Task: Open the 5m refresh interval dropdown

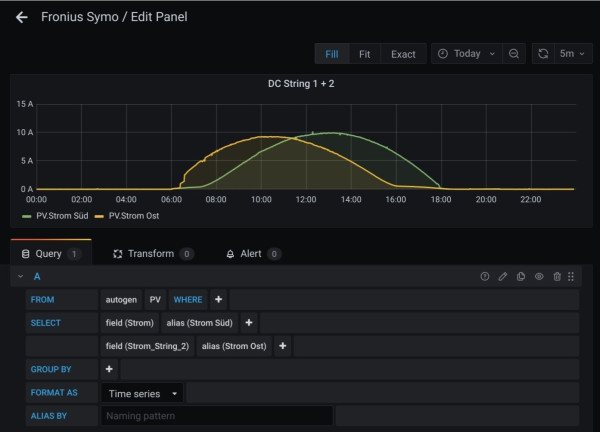Action: point(573,54)
